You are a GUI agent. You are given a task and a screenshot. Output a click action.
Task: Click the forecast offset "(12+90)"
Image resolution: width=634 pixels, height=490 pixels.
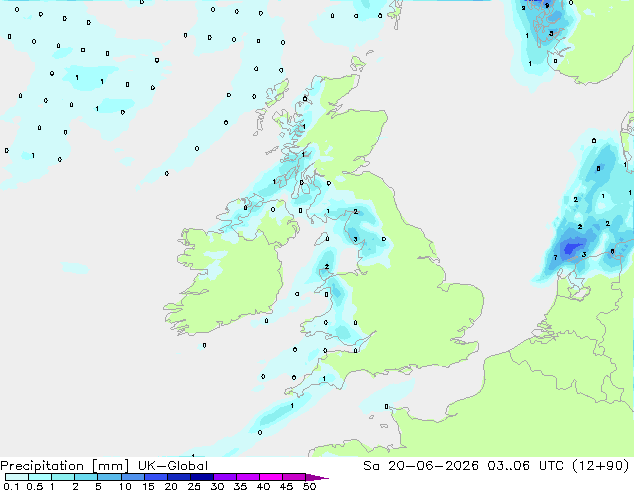pyautogui.click(x=601, y=466)
